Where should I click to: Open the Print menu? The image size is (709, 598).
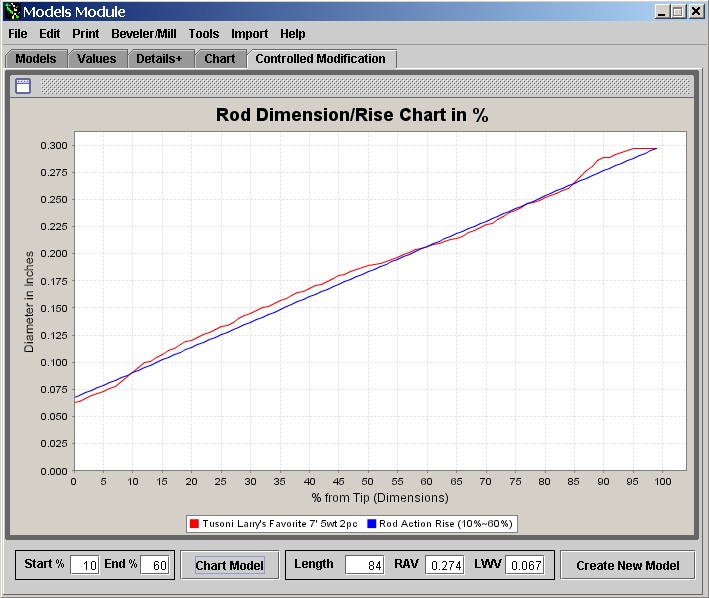click(x=85, y=34)
